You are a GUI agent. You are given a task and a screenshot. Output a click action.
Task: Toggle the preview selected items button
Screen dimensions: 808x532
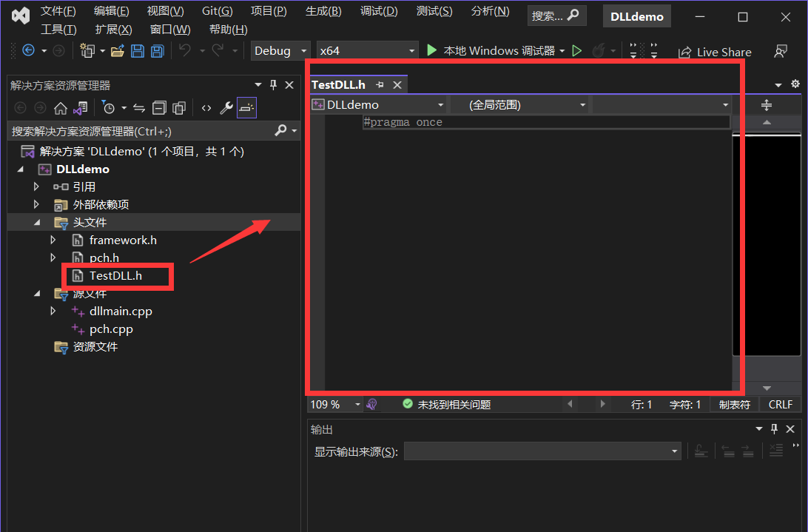pos(247,108)
